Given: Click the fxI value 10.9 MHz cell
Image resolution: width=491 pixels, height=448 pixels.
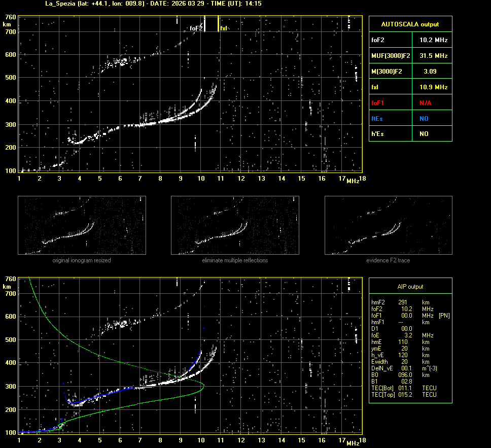Looking at the screenshot, I should coord(433,87).
